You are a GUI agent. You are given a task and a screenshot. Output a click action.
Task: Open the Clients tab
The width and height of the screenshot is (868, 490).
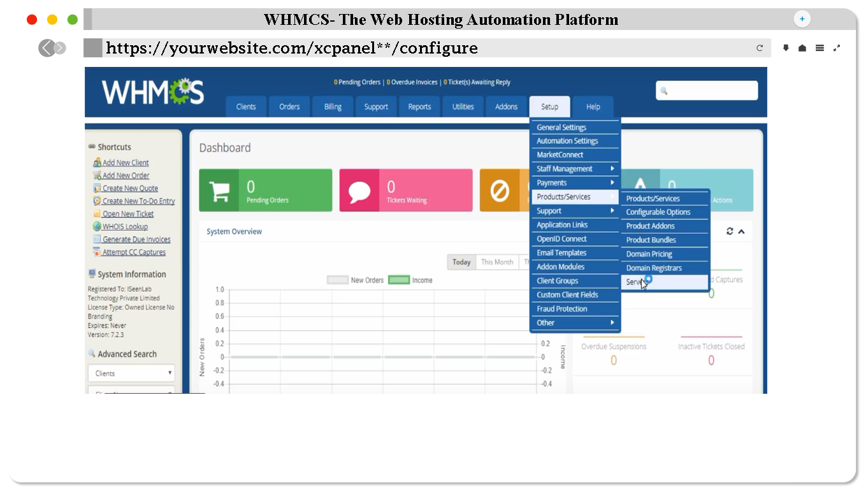[x=246, y=106]
